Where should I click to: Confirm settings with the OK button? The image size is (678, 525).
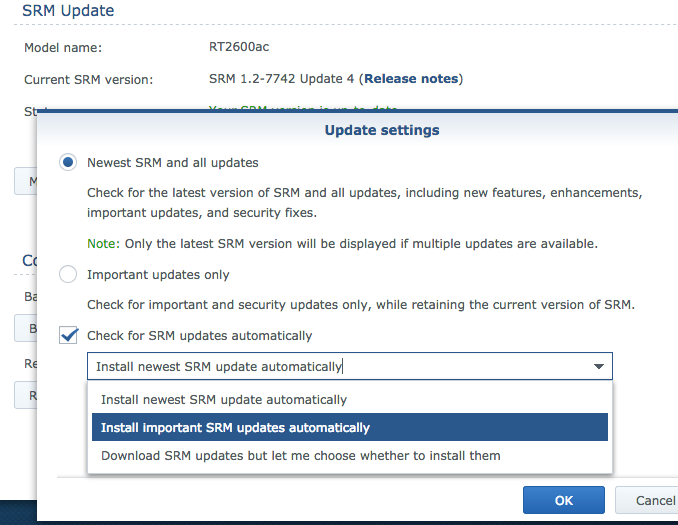tap(563, 500)
